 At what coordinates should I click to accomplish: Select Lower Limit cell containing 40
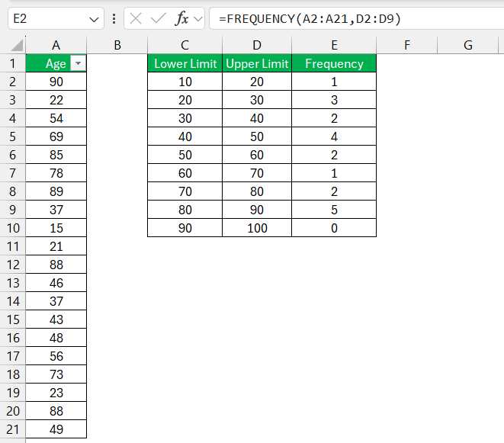click(185, 136)
